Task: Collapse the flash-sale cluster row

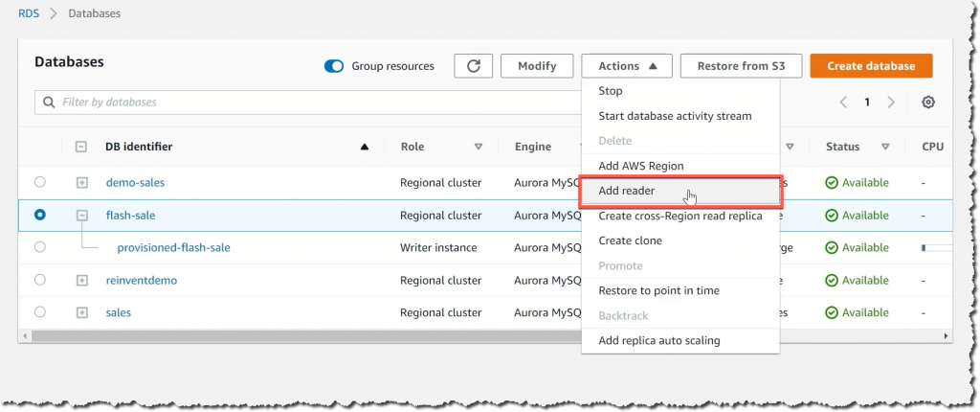Action: (x=82, y=215)
